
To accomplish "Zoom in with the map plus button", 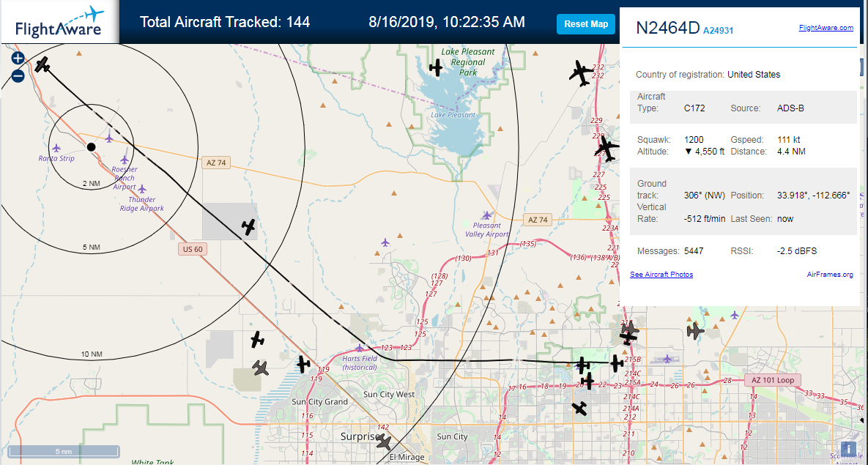I will 18,58.
